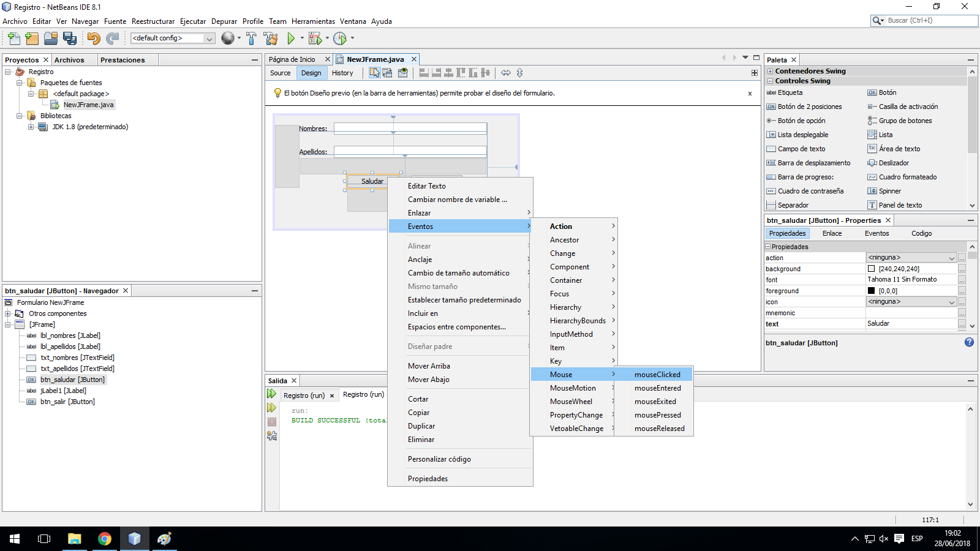
Task: Enable Connection Mode in the Design toolbar
Action: [387, 72]
